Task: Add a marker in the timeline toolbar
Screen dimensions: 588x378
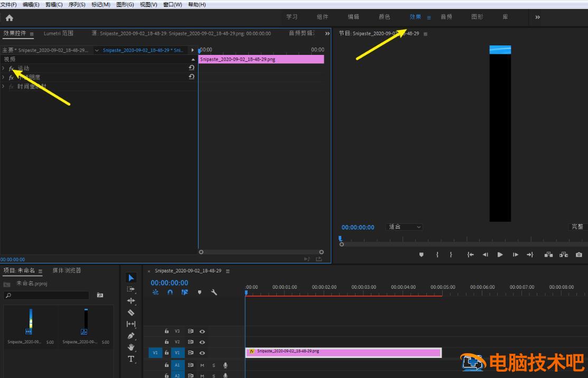Action: click(200, 292)
